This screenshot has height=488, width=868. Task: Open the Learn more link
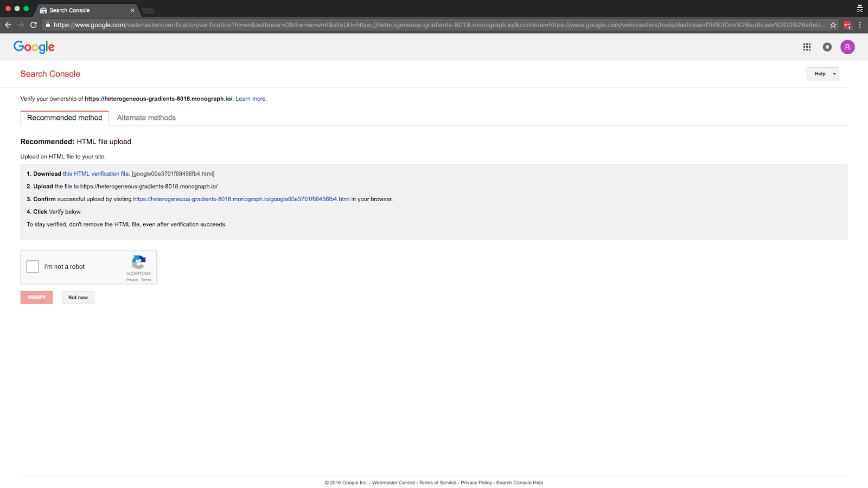pyautogui.click(x=251, y=99)
